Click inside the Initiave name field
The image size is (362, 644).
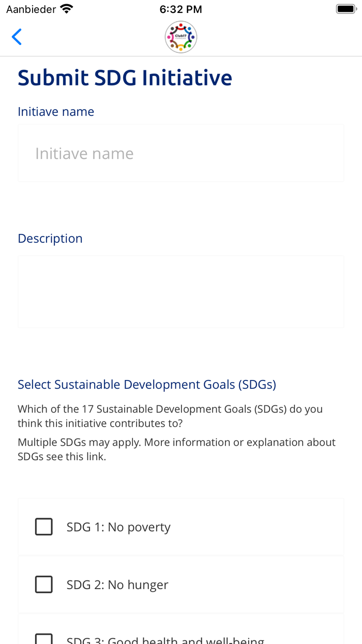(180, 152)
